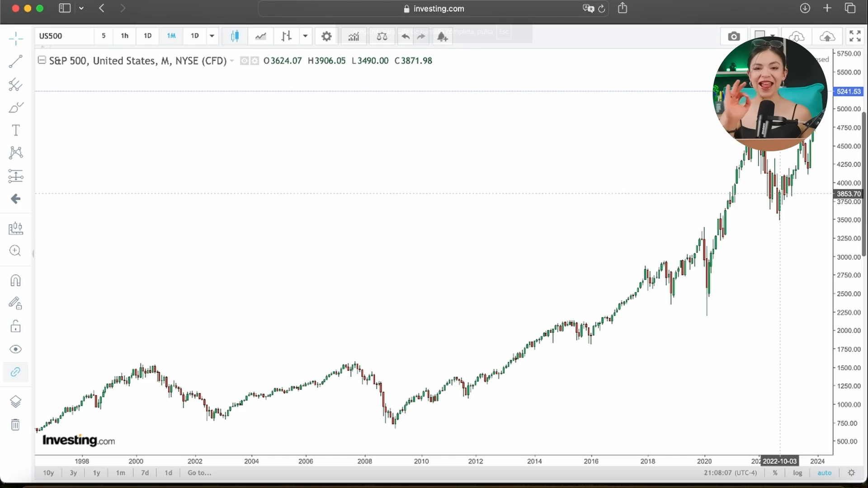868x488 pixels.
Task: Click the Go to... button
Action: click(199, 473)
